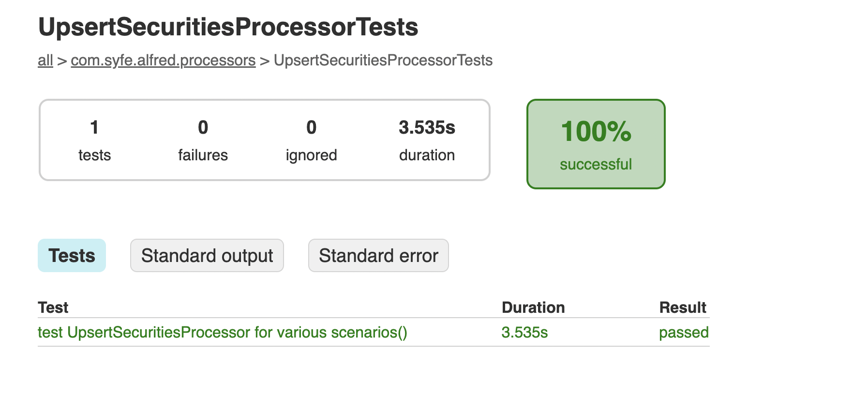
Task: Switch to the Standard error tab
Action: pyautogui.click(x=378, y=255)
